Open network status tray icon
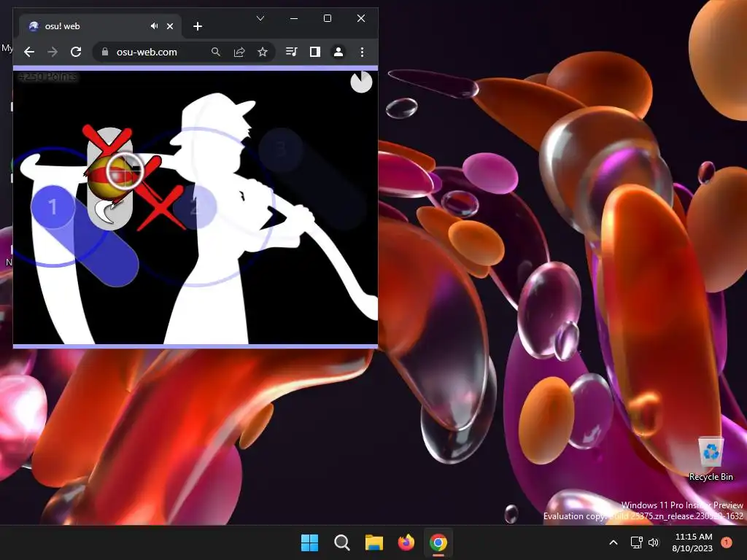 click(636, 542)
